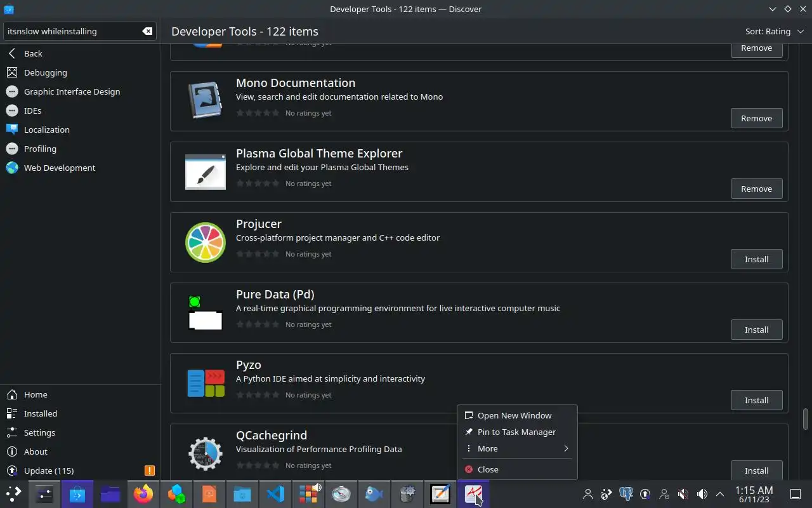Select the IDEs category

point(80,110)
